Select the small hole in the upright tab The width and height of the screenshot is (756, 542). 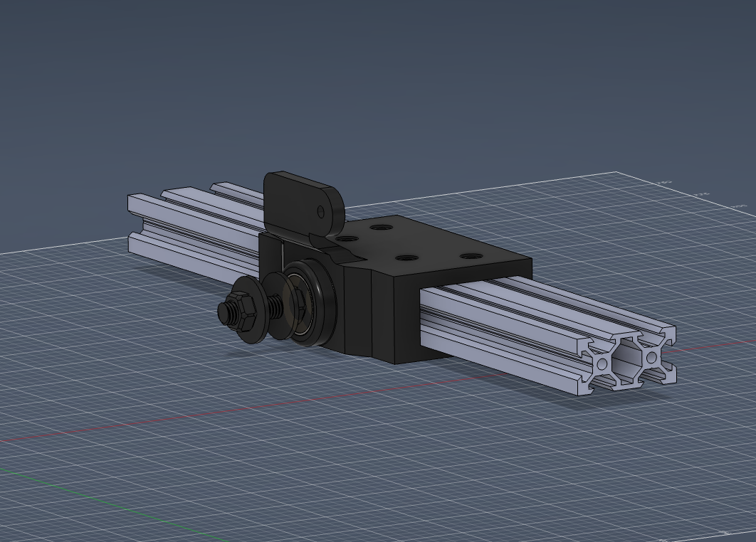tap(321, 211)
